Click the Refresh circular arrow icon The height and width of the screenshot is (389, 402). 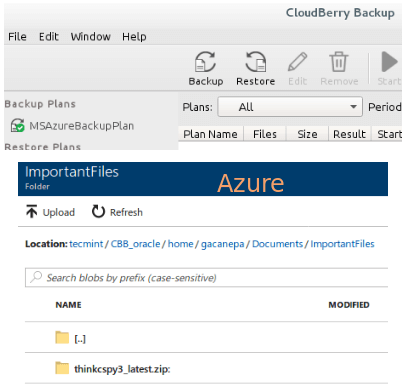[x=98, y=211]
